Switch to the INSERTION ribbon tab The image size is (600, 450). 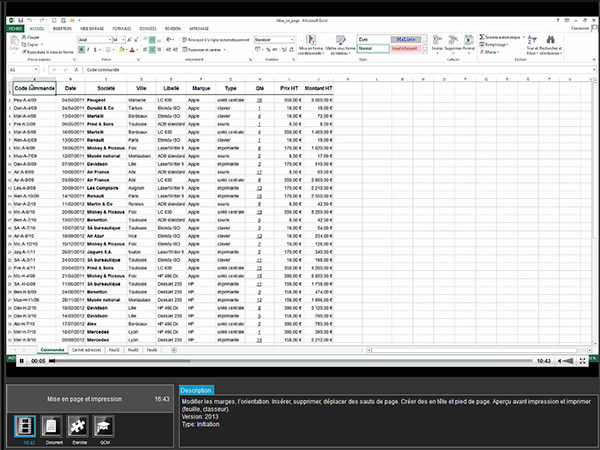pyautogui.click(x=62, y=29)
